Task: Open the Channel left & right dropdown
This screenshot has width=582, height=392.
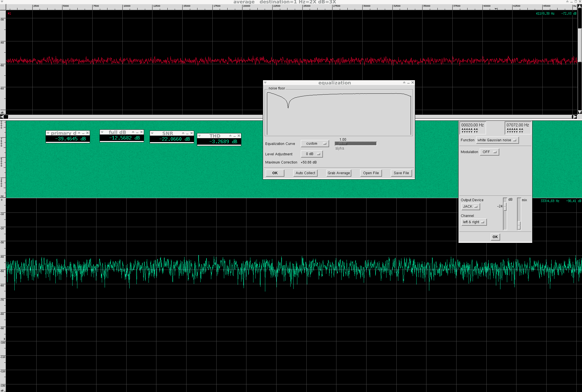Action: [x=474, y=222]
